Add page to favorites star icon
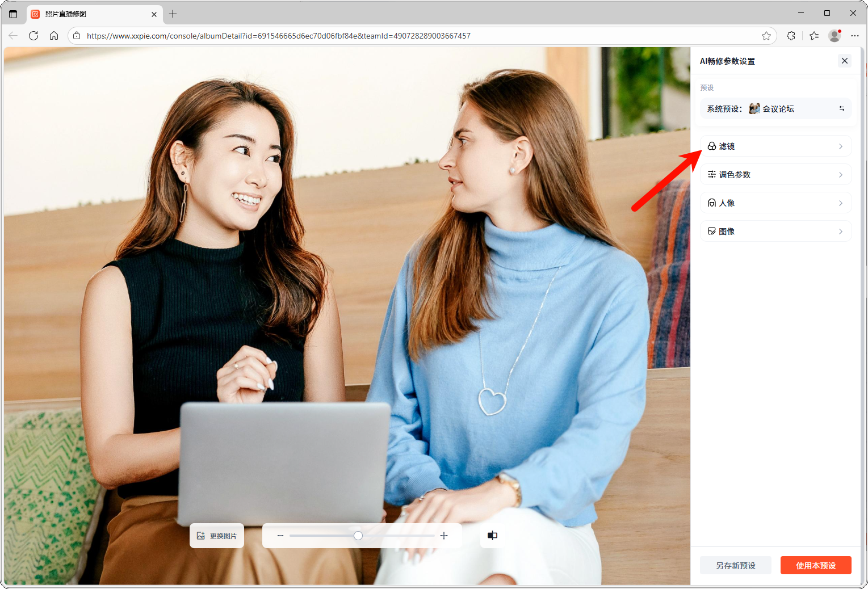Screen dimensions: 868x589 [766, 36]
